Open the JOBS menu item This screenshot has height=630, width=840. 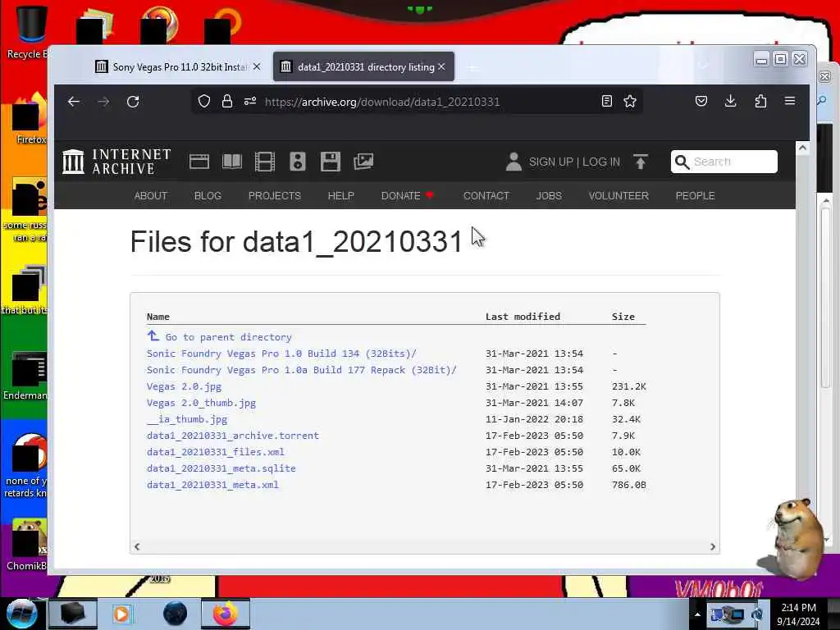coord(549,195)
